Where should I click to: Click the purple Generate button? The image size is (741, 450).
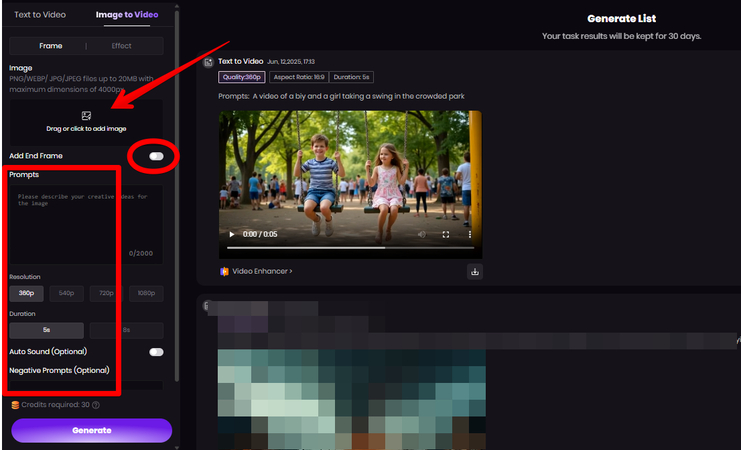coord(92,431)
